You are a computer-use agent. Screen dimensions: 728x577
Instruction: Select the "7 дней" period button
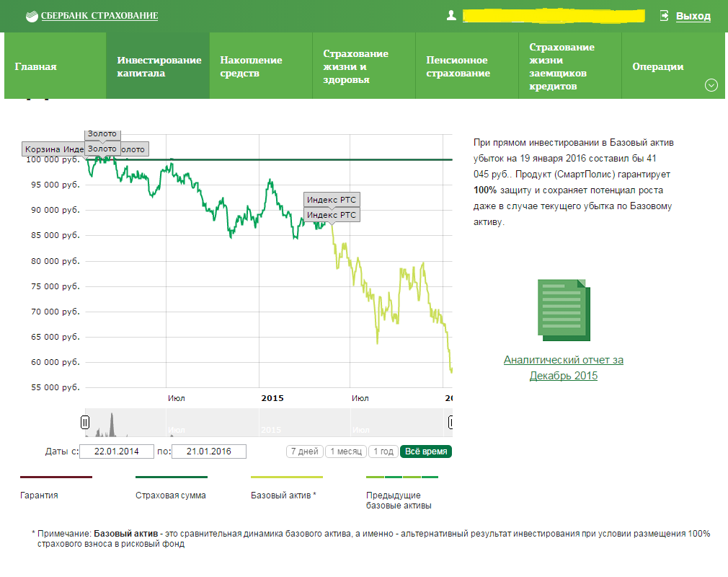pos(305,452)
